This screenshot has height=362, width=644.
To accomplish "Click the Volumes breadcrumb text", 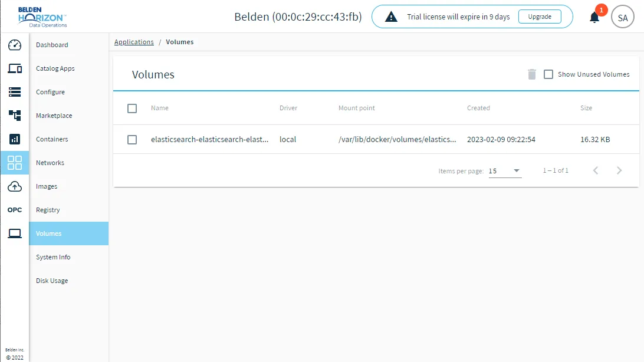I will point(179,42).
